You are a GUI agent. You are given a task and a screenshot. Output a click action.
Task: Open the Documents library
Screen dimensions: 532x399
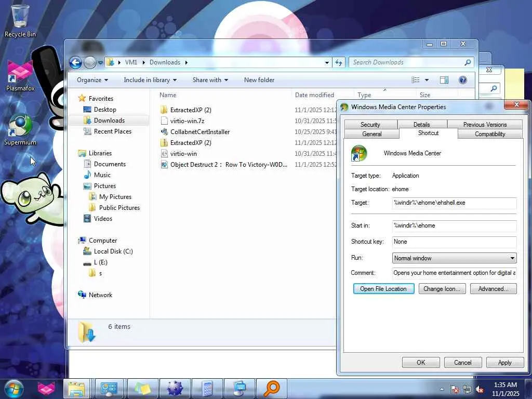[109, 164]
